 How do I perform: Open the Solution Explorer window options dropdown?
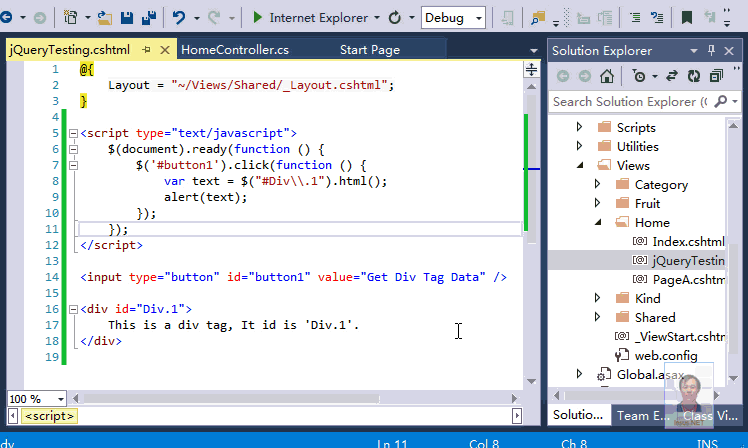click(694, 50)
